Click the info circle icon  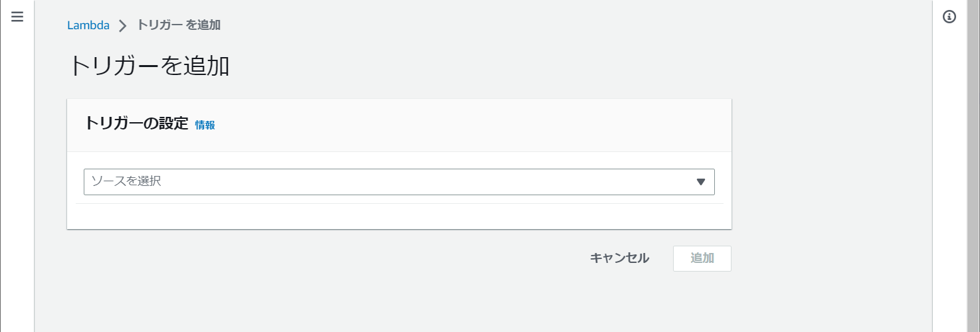(949, 17)
